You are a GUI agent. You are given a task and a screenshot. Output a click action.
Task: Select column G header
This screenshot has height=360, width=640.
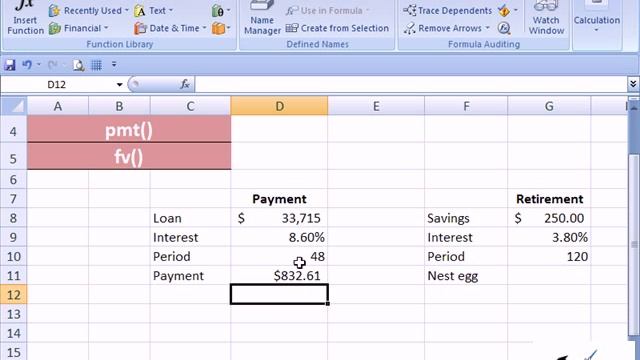549,106
